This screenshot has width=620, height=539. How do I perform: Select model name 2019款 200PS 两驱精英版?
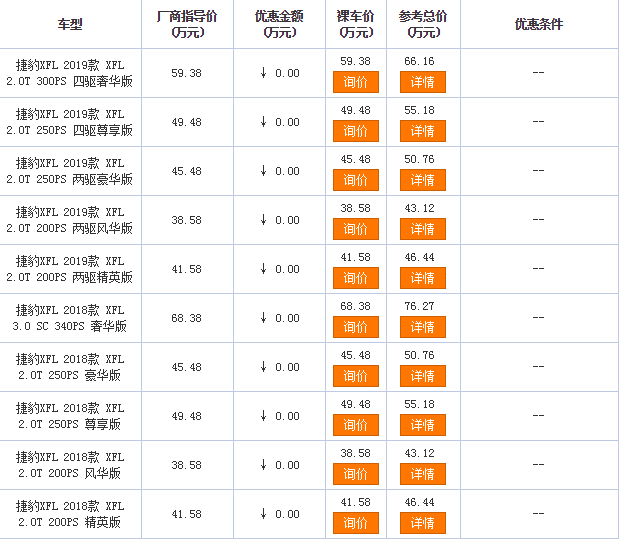[x=70, y=269]
